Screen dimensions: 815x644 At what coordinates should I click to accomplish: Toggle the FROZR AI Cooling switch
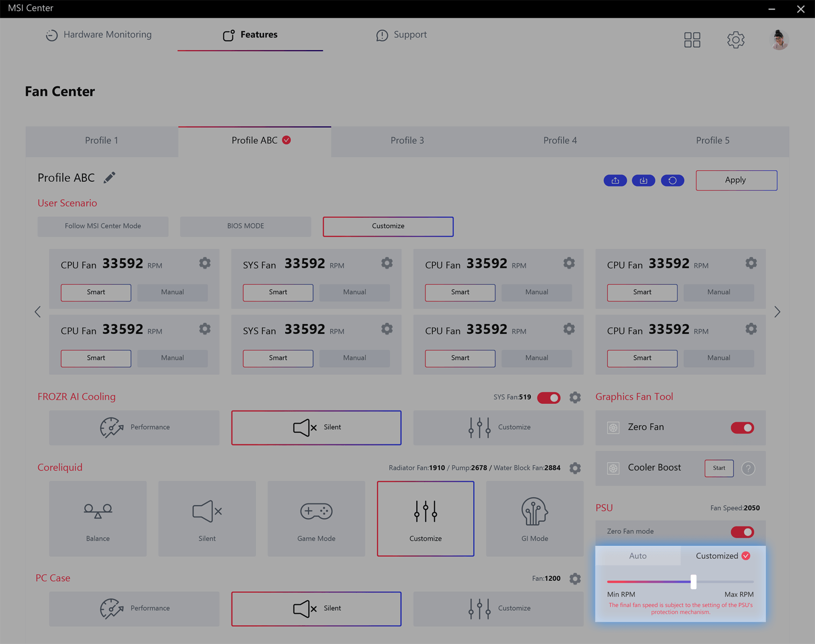549,397
